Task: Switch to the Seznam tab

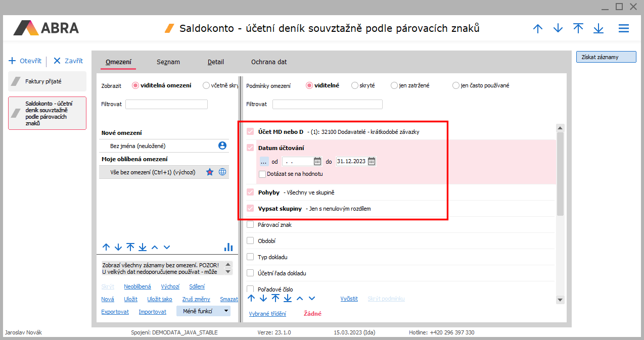Action: (168, 62)
